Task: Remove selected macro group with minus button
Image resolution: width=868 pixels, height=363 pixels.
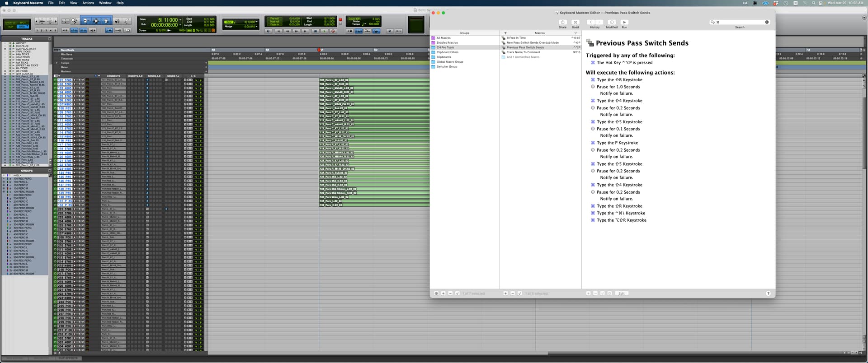Action: click(x=450, y=293)
